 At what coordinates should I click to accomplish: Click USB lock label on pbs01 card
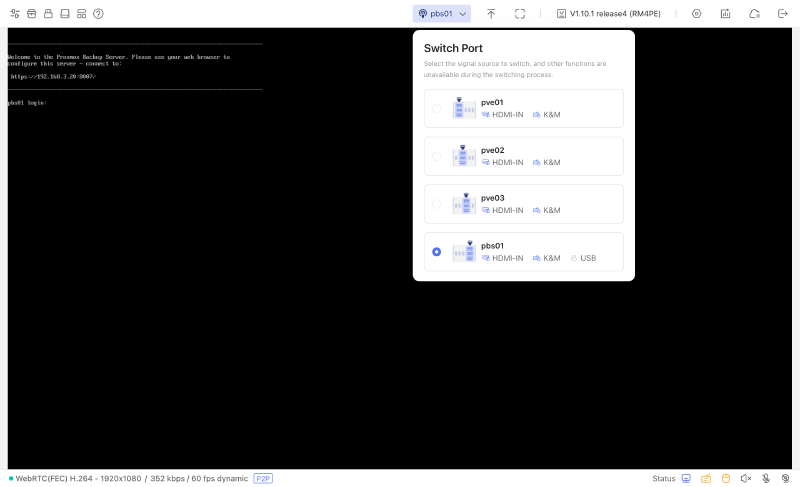(x=583, y=258)
